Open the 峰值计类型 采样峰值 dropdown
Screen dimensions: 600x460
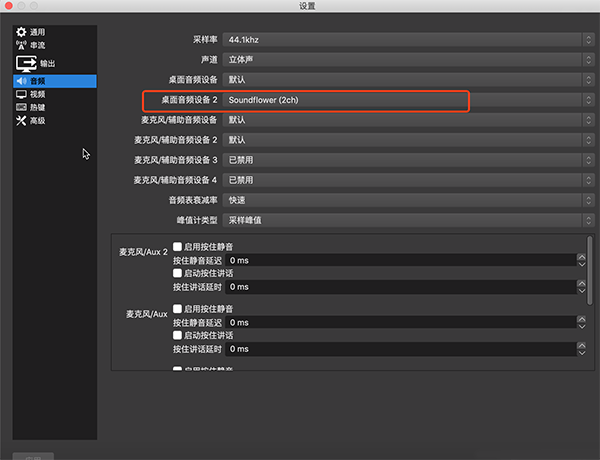tap(408, 220)
